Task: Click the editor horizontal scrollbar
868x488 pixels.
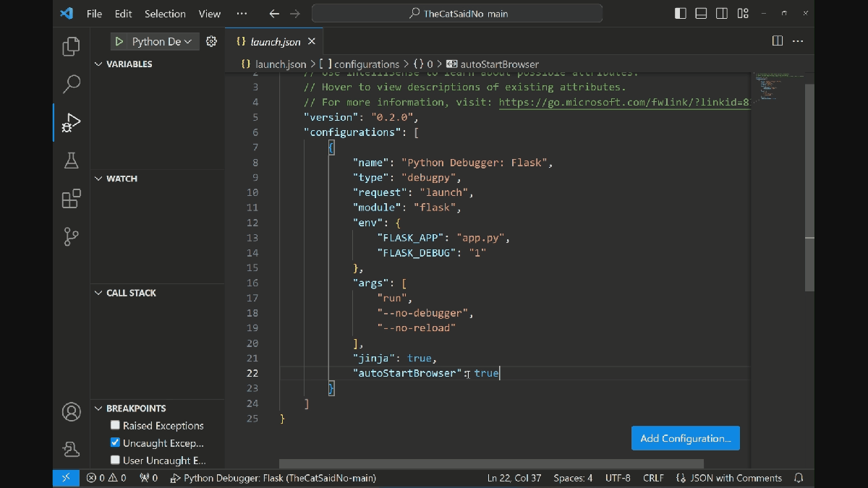Action: click(x=491, y=463)
